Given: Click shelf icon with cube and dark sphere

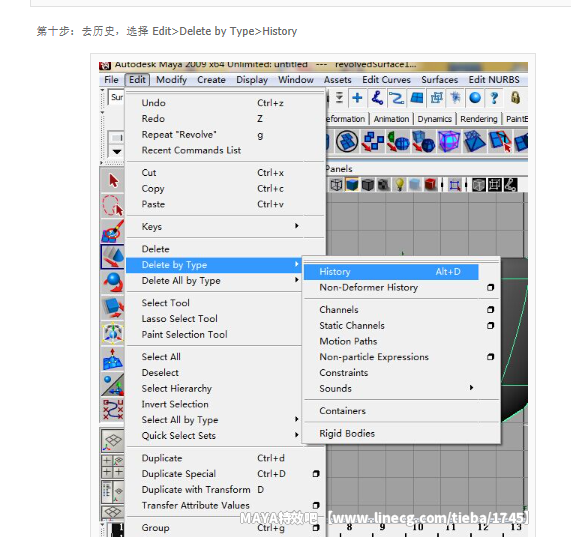Looking at the screenshot, I should (424, 141).
